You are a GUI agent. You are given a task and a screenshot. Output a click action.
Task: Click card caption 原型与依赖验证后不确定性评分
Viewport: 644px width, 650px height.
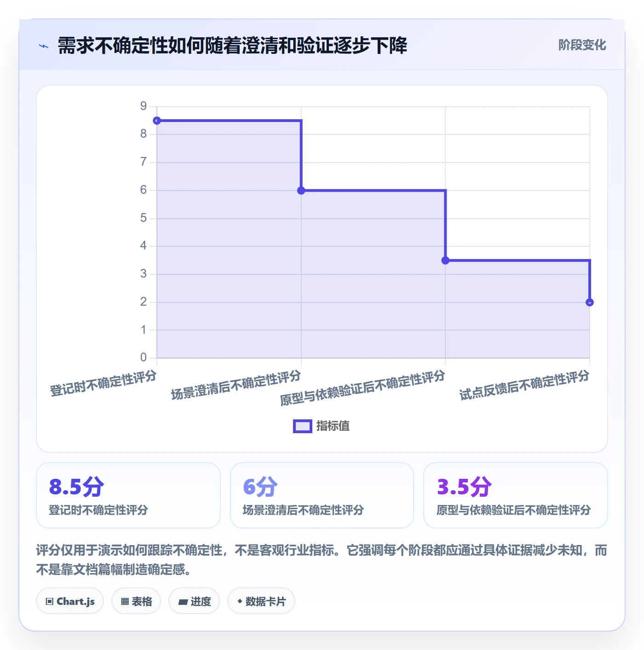514,510
